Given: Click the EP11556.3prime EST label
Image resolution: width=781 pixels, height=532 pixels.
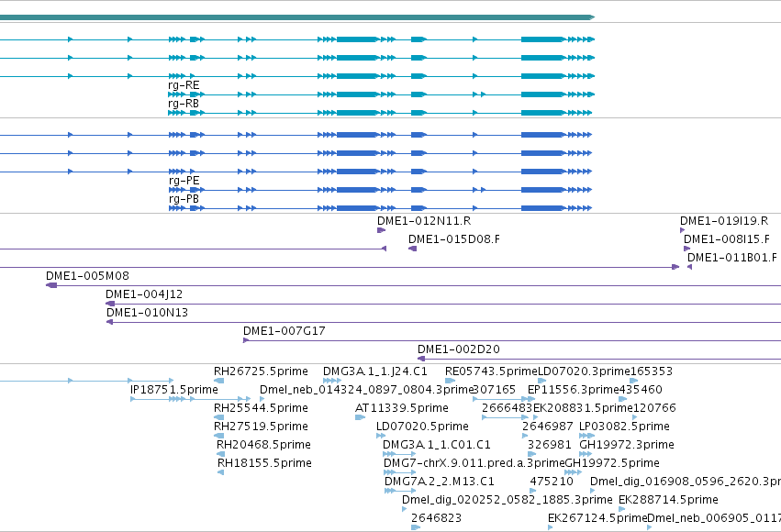Looking at the screenshot, I should 574,390.
